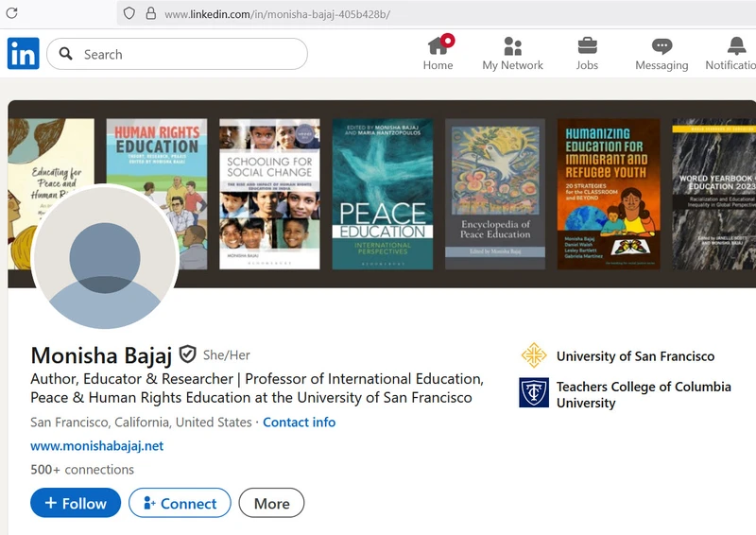Follow Monisha Bajaj
Screen dimensions: 756x535
tap(76, 503)
